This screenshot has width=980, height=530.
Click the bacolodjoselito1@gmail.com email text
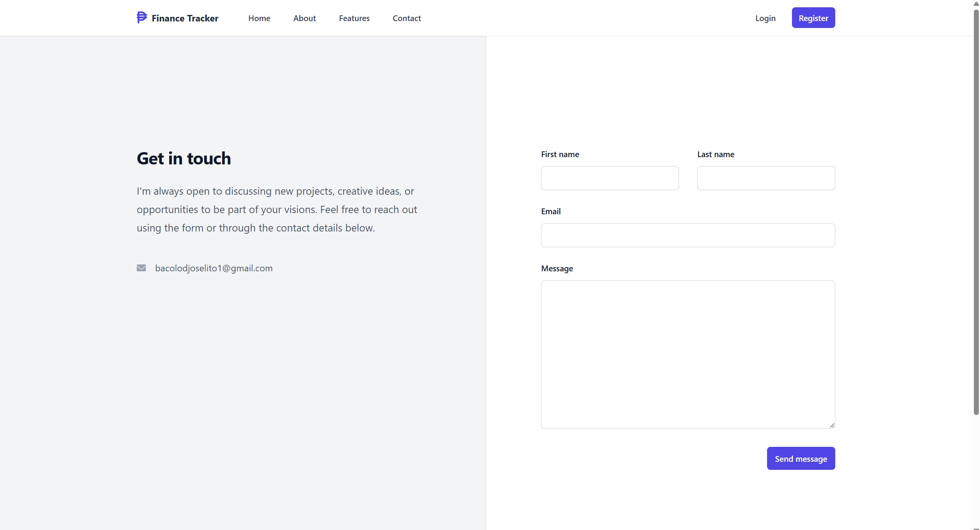(214, 268)
